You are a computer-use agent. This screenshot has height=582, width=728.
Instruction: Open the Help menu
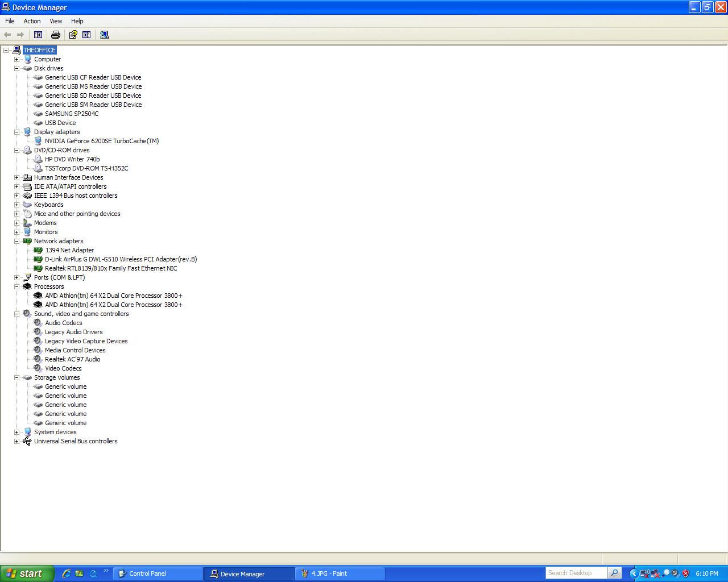pos(77,21)
